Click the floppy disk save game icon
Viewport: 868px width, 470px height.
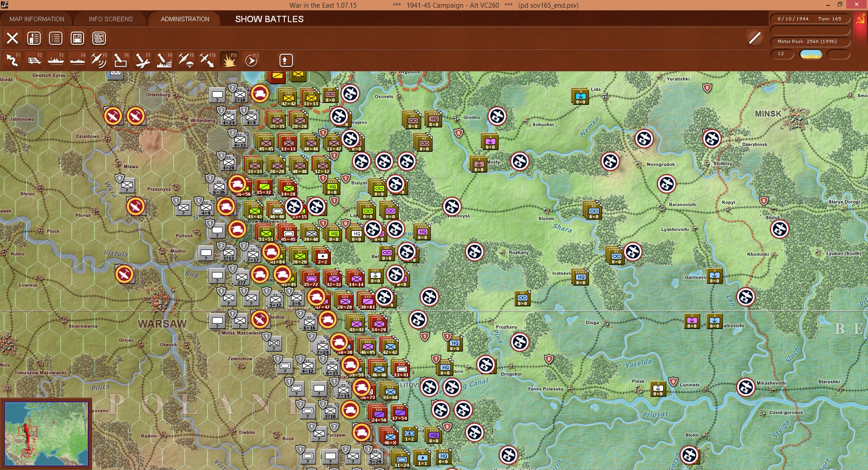pyautogui.click(x=77, y=38)
